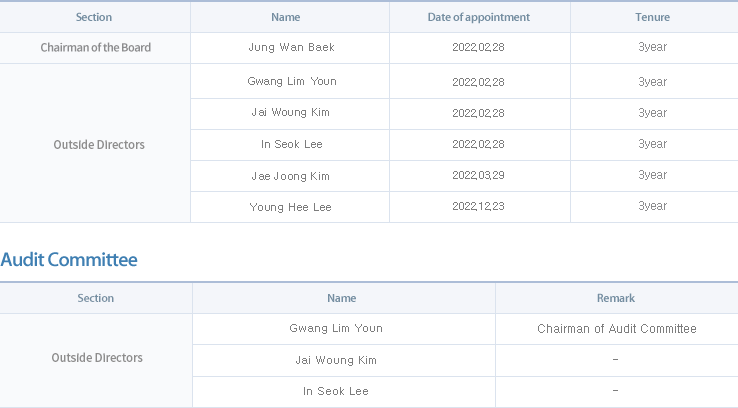This screenshot has height=408, width=738.
Task: Click the Remark column header
Action: [616, 298]
